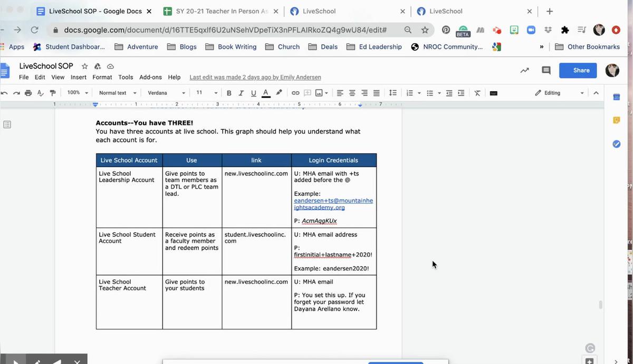Viewport: 633px width, 364px height.
Task: Click the Undo icon in toolbar
Action: [4, 93]
